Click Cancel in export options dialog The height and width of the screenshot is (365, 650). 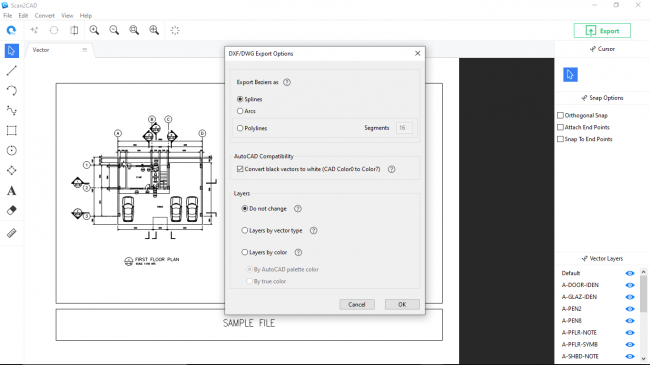tap(357, 304)
